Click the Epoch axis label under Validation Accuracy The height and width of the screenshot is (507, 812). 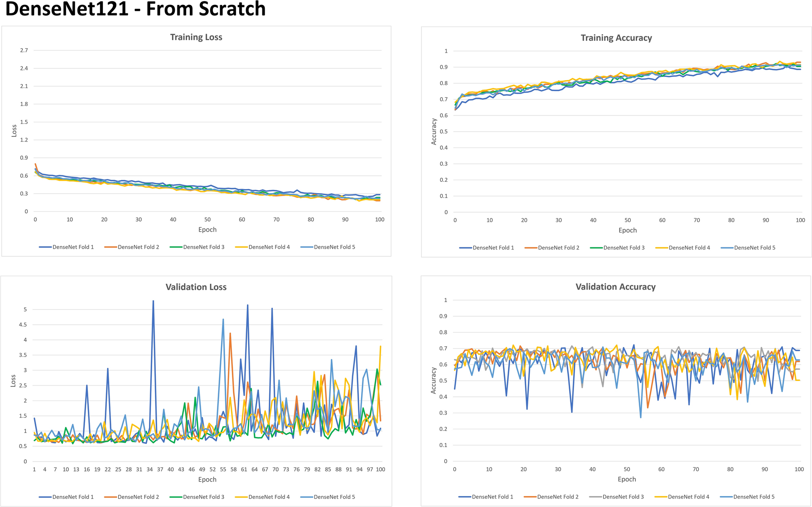click(627, 479)
